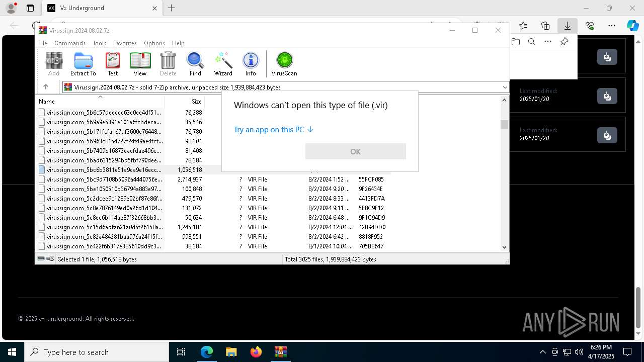Open Firefox from the taskbar
This screenshot has height=362, width=644.
256,352
